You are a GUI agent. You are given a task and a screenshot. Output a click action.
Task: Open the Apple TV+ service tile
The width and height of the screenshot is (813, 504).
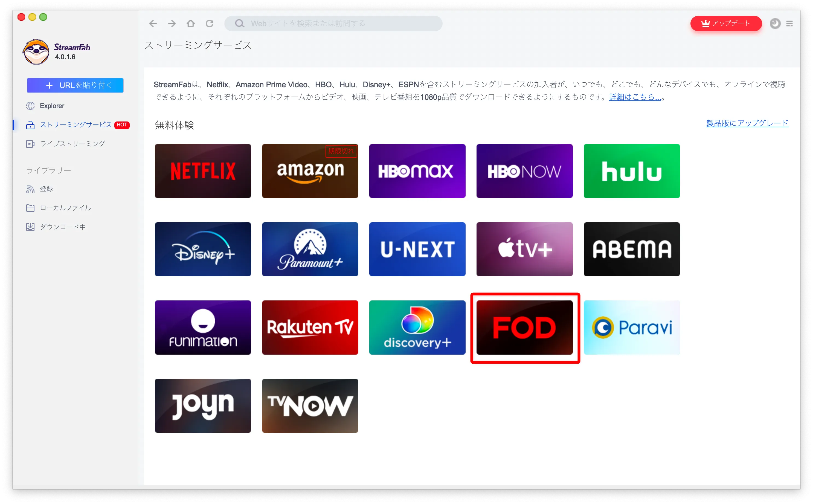(x=524, y=249)
